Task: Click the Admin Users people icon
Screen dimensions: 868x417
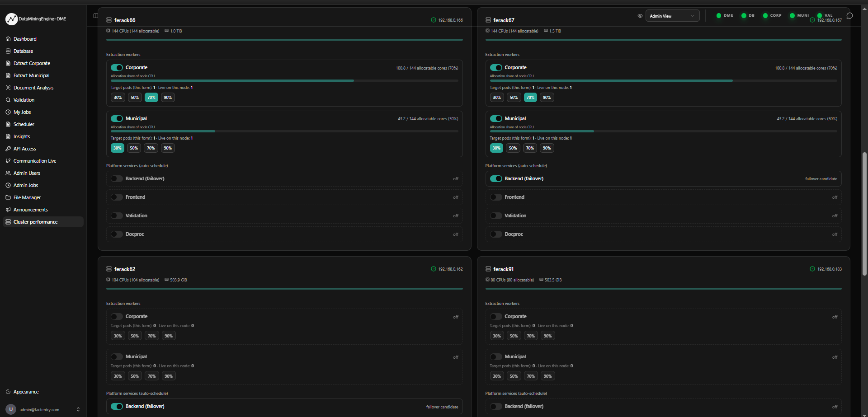Action: click(x=8, y=173)
